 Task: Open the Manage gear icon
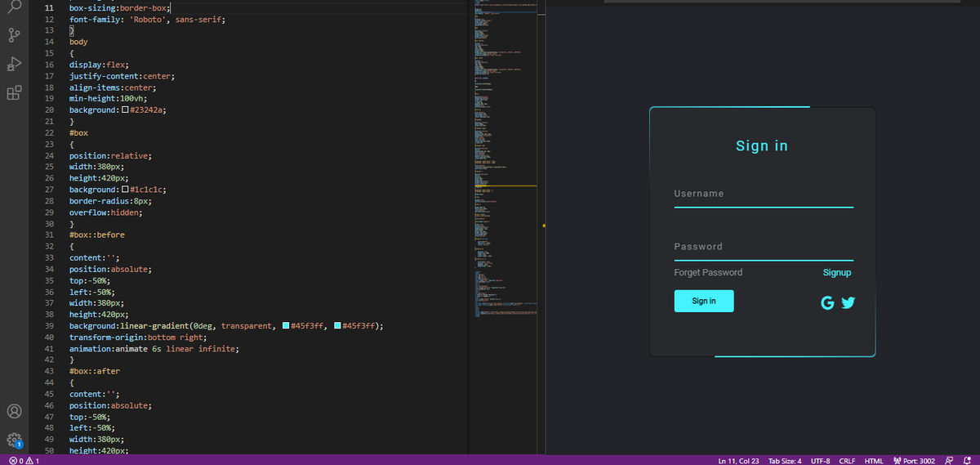click(14, 440)
